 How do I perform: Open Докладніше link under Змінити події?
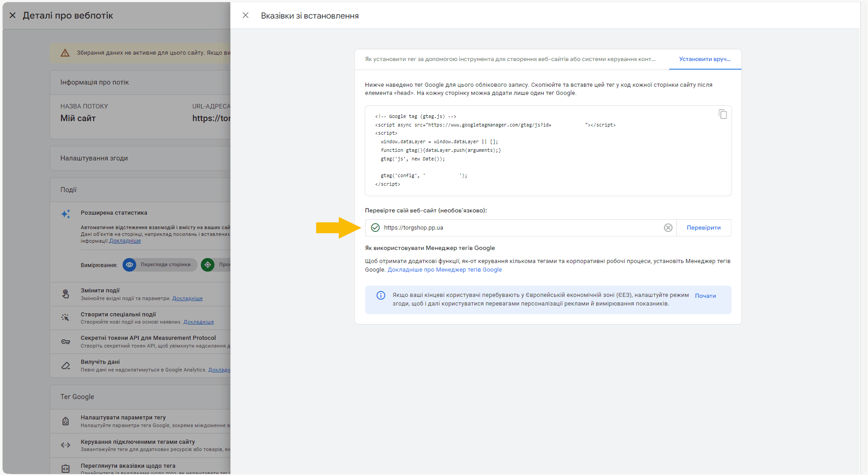(187, 298)
